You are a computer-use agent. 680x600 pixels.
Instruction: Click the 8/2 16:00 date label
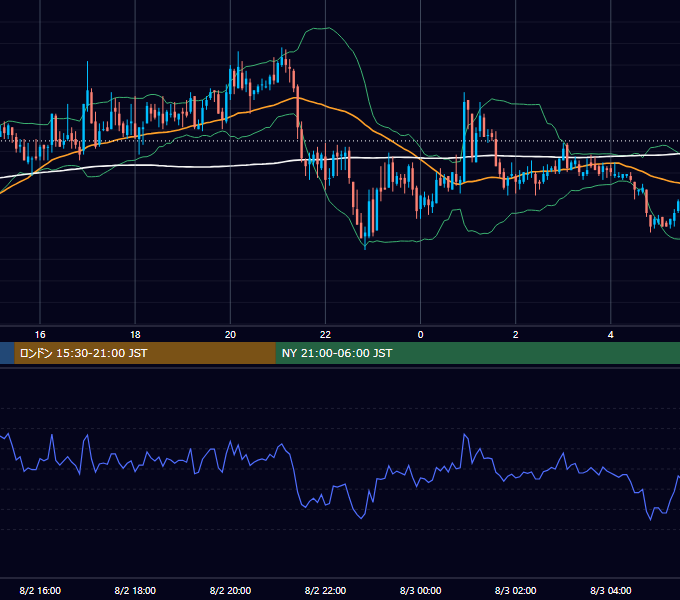(x=40, y=590)
